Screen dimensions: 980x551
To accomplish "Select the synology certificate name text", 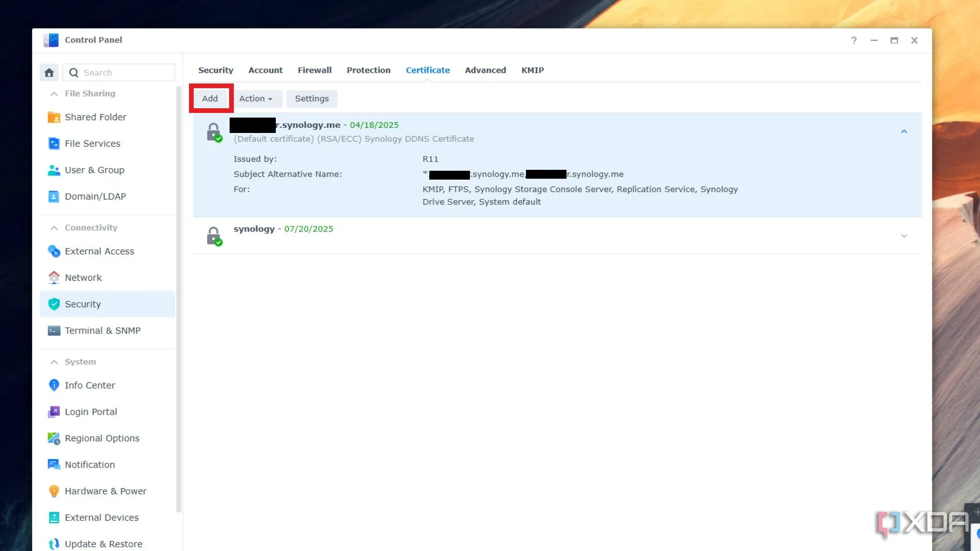I will point(254,229).
